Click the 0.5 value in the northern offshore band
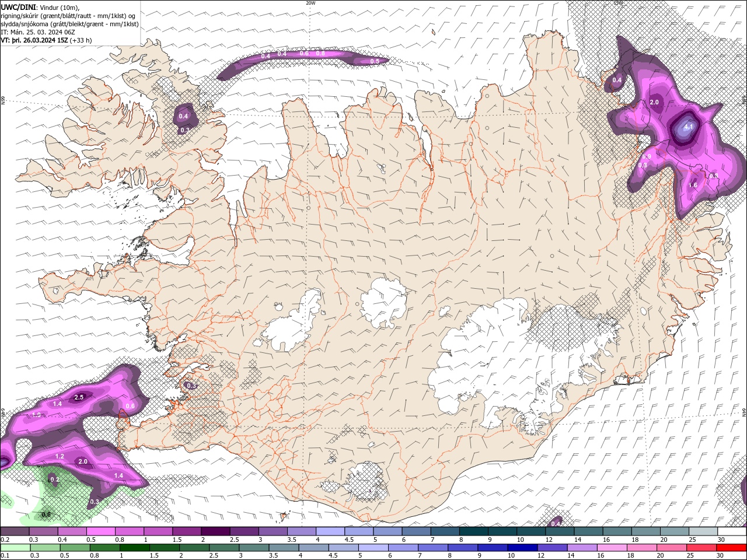 [x=375, y=61]
